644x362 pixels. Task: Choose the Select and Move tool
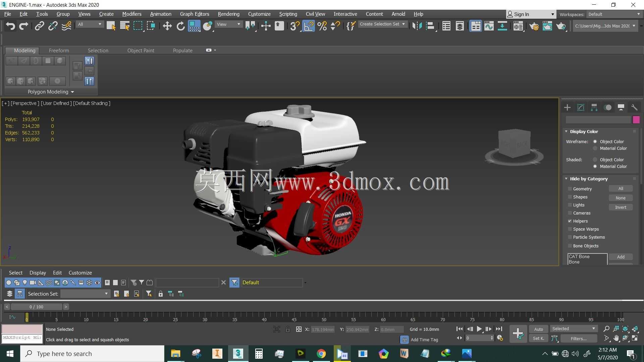coord(167,26)
